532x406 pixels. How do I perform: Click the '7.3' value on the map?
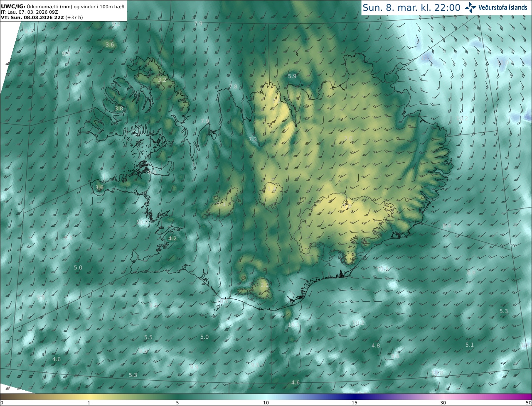[253, 139]
